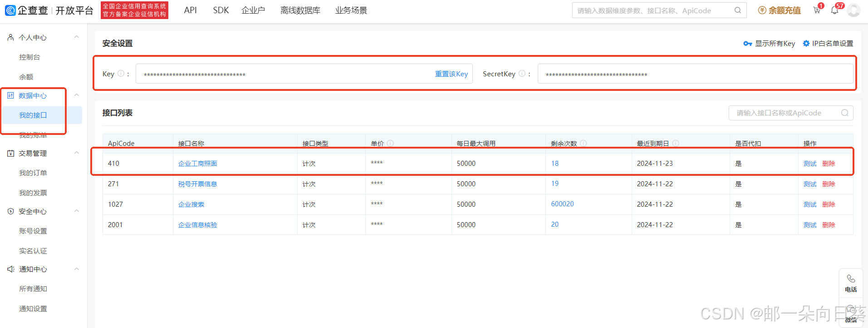Select 我的订单 in the sidebar
Screen dimensions: 868x328
click(x=33, y=173)
